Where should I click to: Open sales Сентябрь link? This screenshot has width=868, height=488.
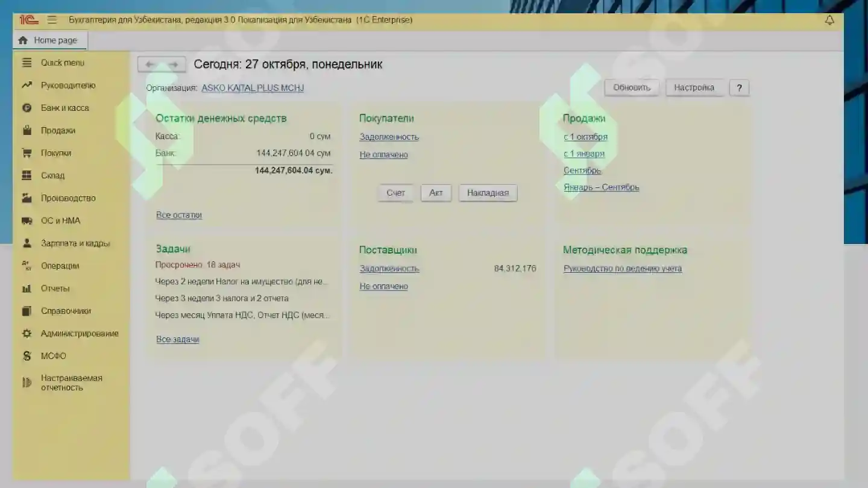pyautogui.click(x=582, y=170)
